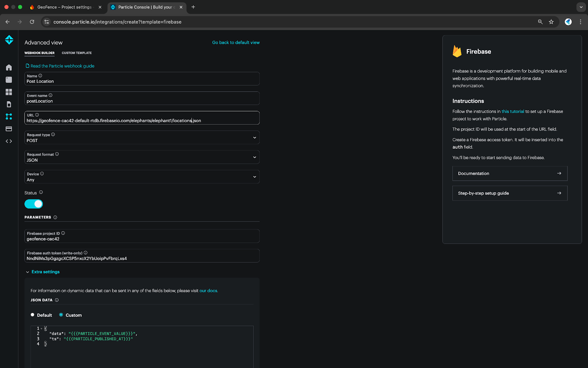This screenshot has height=368, width=588.
Task: Open the Billing card icon in sidebar
Action: tap(9, 129)
